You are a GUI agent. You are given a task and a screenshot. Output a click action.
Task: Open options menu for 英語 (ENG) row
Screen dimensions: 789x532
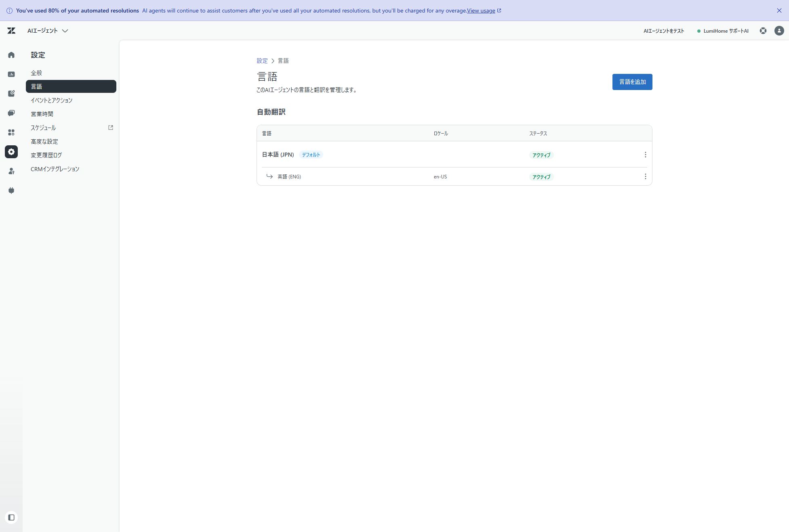[645, 176]
